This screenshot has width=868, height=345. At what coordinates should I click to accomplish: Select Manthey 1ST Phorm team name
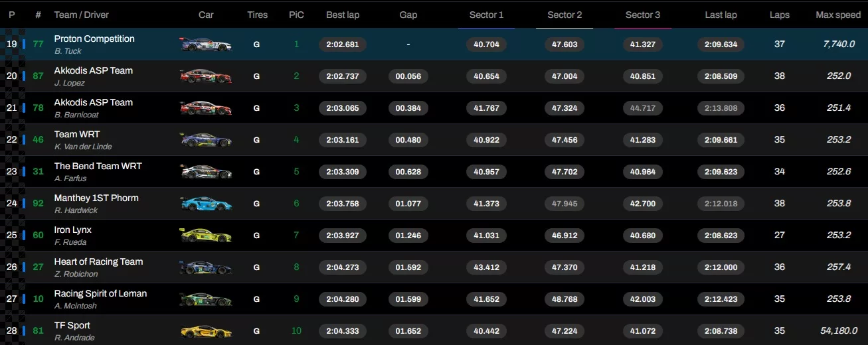click(x=96, y=198)
